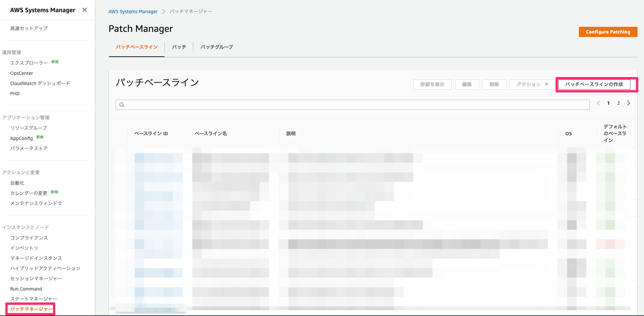Open OpsCenter in sidebar
The width and height of the screenshot is (644, 316).
point(22,73)
